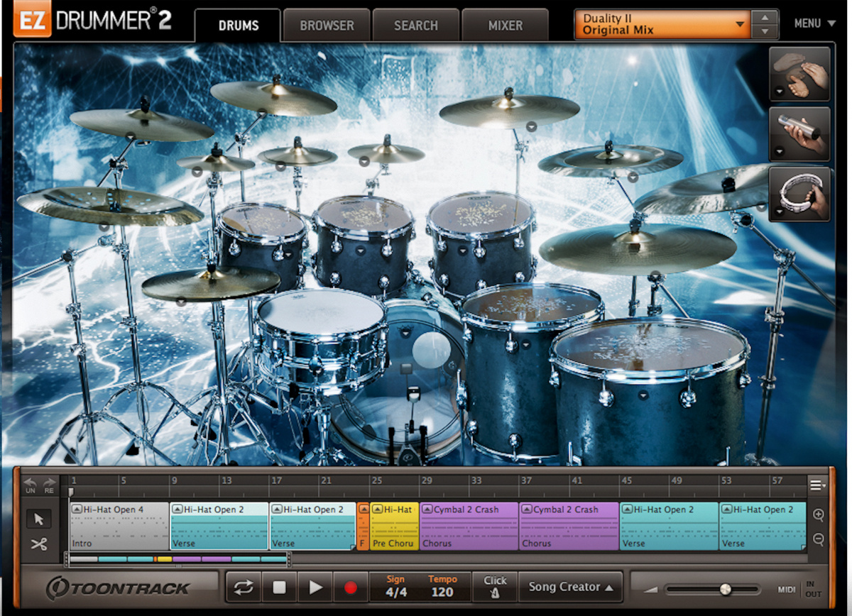852x616 pixels.
Task: Enable recording with the red record button
Action: coord(351,587)
